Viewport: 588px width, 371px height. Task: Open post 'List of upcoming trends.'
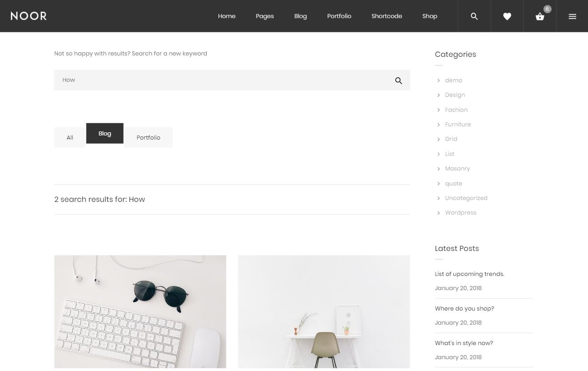(x=469, y=274)
